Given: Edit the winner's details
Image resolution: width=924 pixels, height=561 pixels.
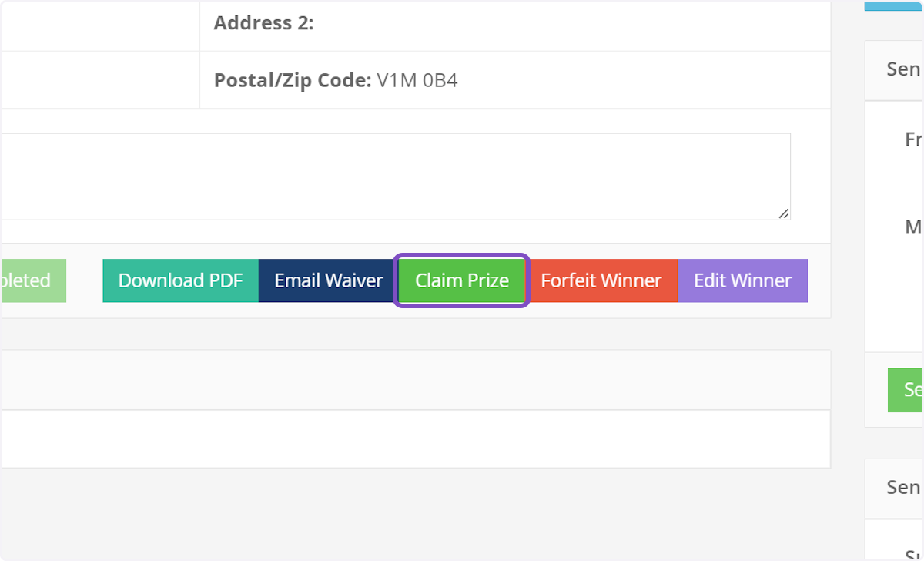Looking at the screenshot, I should 742,280.
